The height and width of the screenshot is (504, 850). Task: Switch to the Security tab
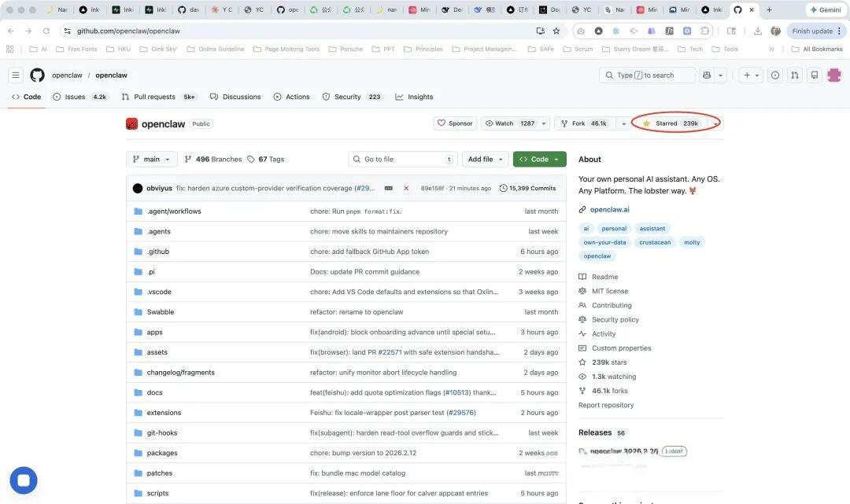click(352, 97)
